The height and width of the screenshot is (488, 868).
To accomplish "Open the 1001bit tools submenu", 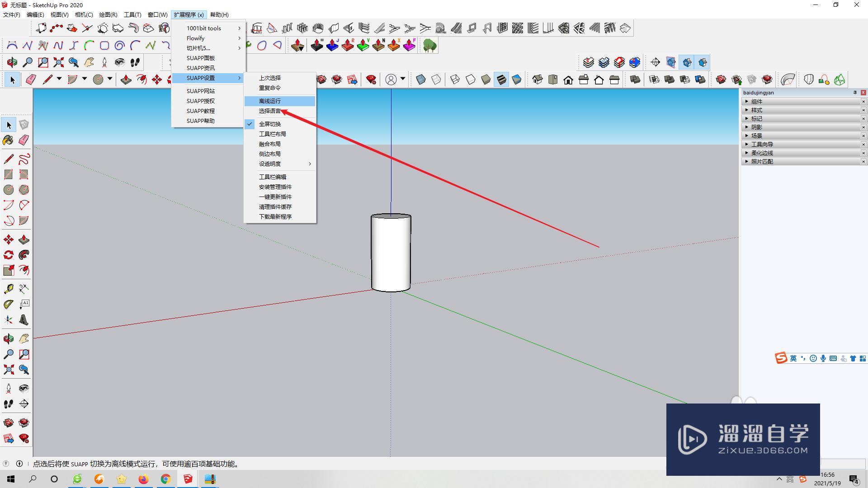I will point(208,28).
